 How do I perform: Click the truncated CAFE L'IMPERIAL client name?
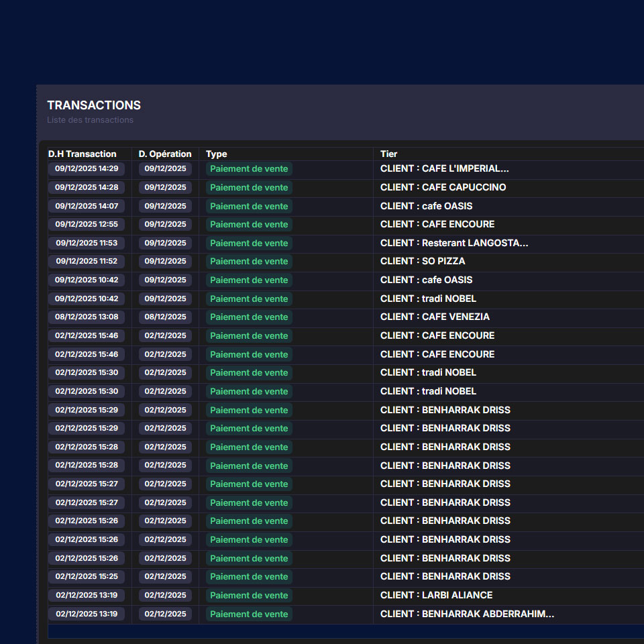[443, 168]
